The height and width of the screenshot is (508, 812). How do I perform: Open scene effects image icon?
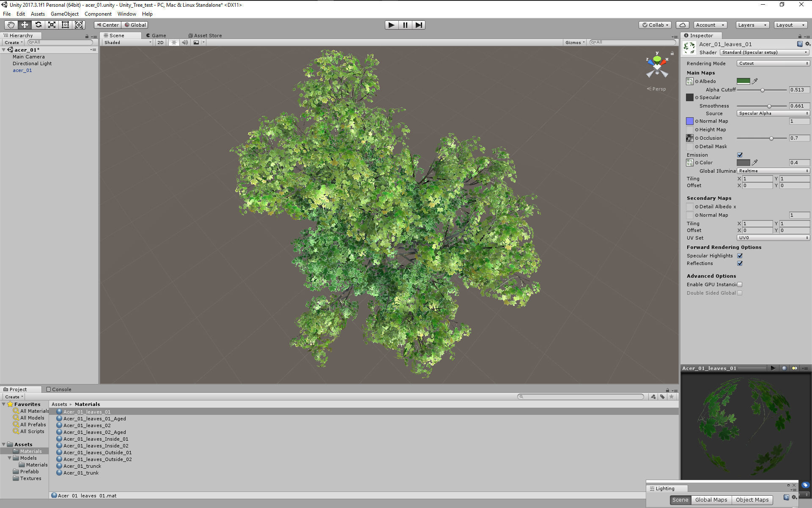tap(196, 42)
